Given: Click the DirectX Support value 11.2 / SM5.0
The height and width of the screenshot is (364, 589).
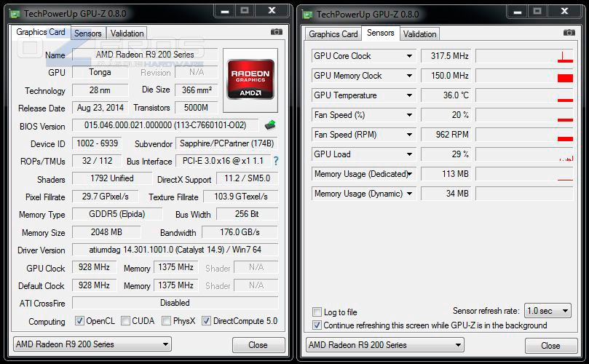Looking at the screenshot, I should point(247,178).
